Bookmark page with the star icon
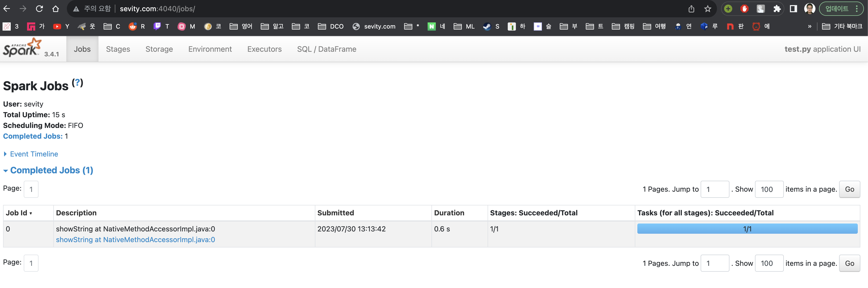The height and width of the screenshot is (288, 868). coord(707,9)
